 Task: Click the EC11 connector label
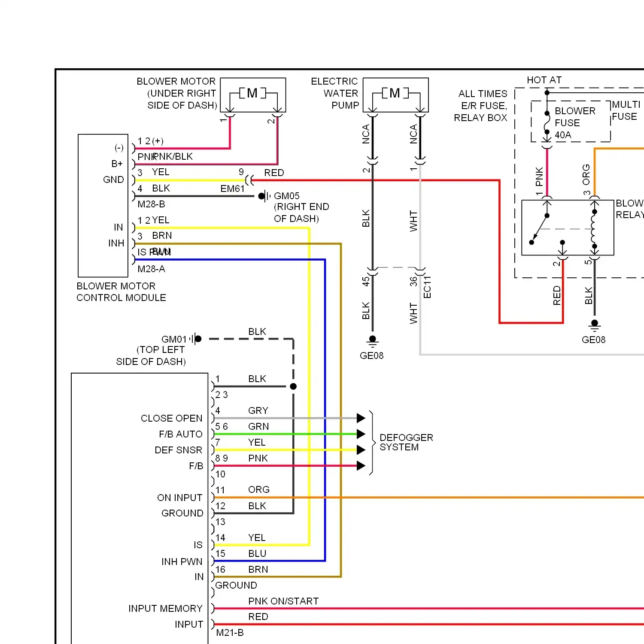[x=427, y=287]
